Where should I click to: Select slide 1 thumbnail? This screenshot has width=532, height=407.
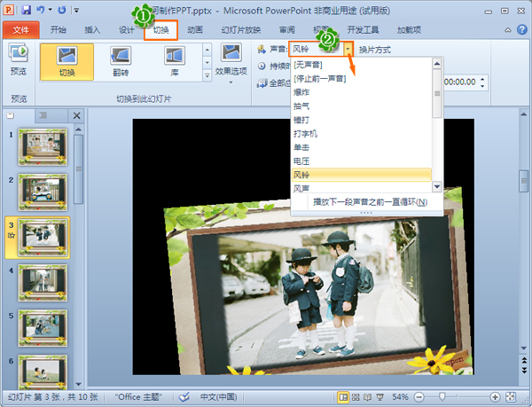coord(43,147)
